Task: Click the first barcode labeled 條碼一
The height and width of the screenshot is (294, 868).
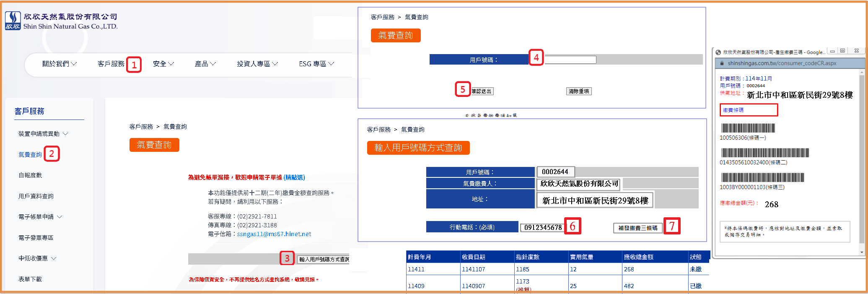Action: pyautogui.click(x=748, y=128)
